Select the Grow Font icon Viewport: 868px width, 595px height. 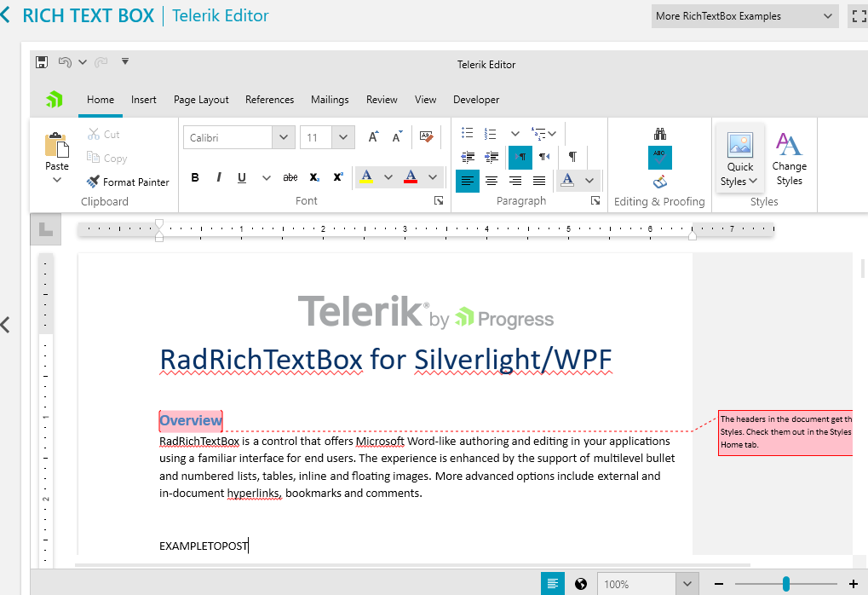tap(371, 135)
